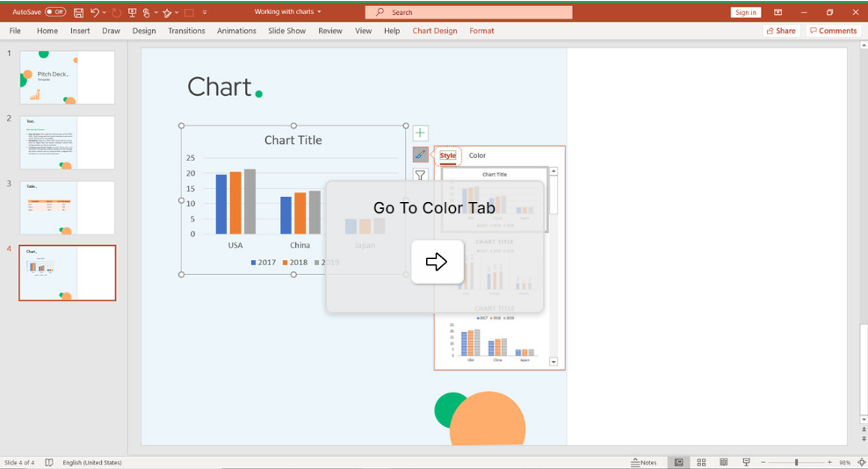Switch to Reading View icon

click(x=724, y=462)
